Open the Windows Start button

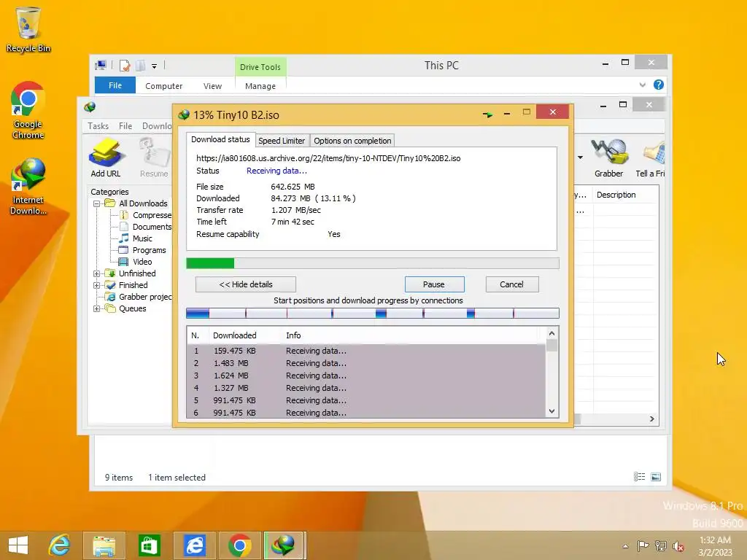click(18, 545)
